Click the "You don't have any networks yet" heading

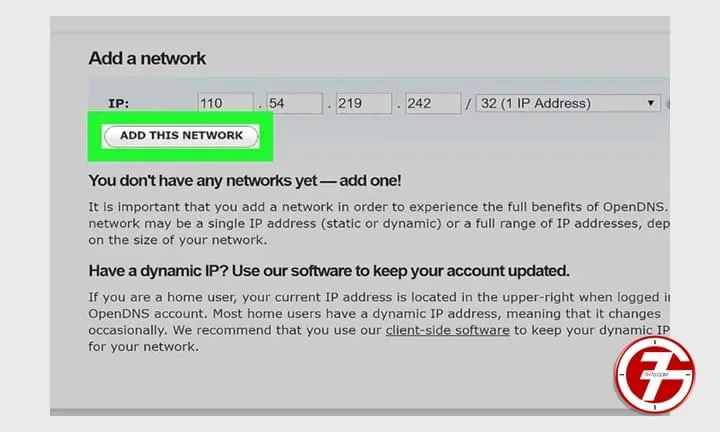point(245,181)
